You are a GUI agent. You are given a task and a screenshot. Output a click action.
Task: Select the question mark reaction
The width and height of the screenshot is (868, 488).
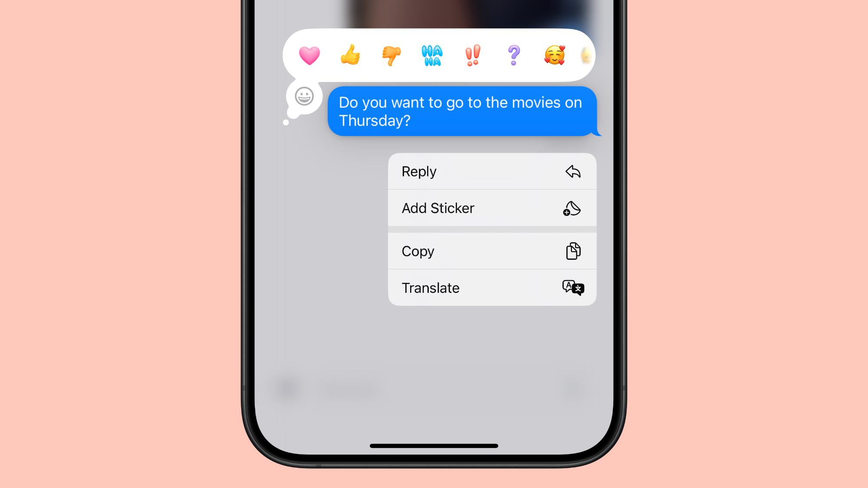(513, 55)
